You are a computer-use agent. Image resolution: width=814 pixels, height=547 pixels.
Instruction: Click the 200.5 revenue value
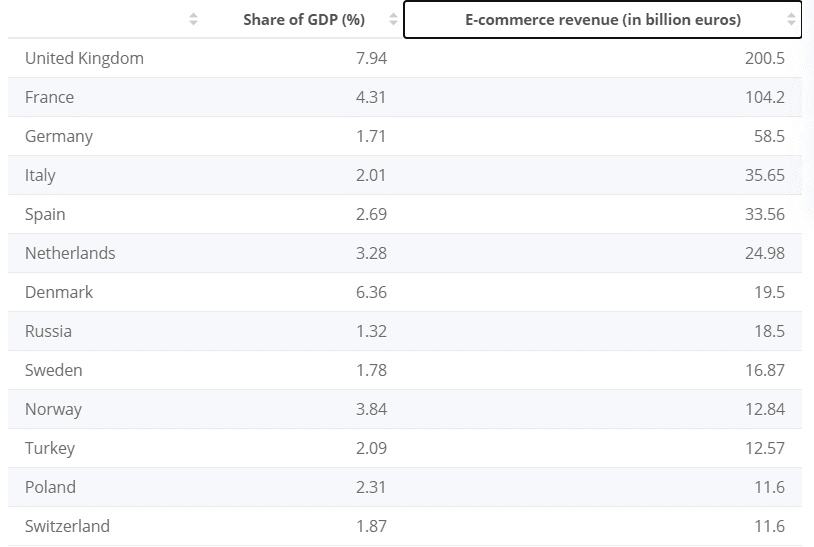(764, 58)
